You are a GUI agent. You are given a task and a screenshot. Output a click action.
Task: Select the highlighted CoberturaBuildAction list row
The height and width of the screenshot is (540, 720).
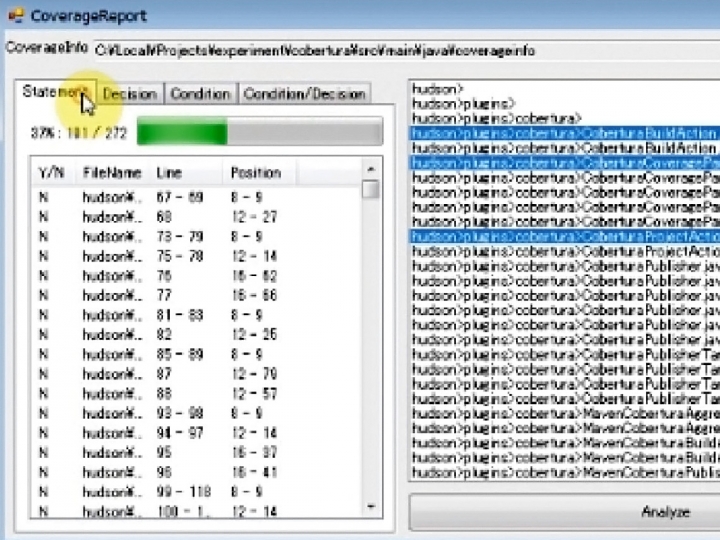(x=565, y=133)
